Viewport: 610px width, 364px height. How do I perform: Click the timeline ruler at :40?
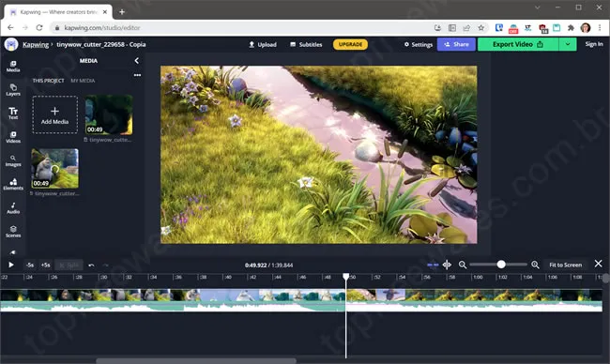[228, 278]
